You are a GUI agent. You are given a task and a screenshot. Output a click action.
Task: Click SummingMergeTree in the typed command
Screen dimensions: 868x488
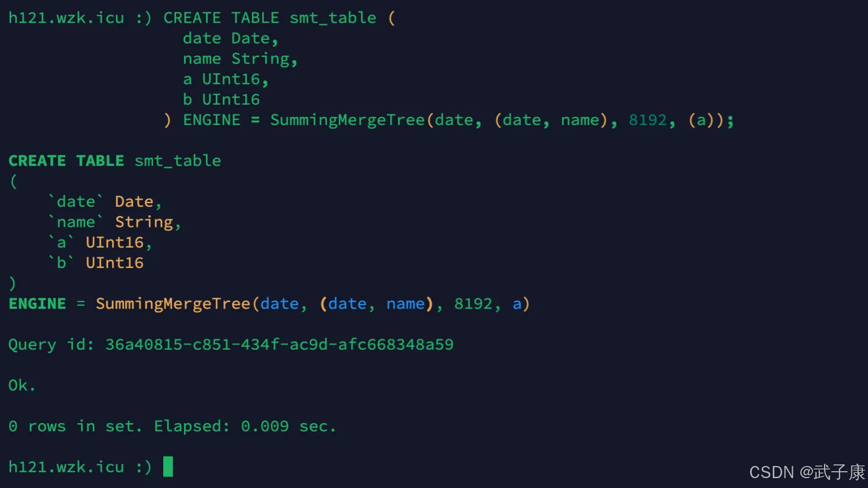347,120
